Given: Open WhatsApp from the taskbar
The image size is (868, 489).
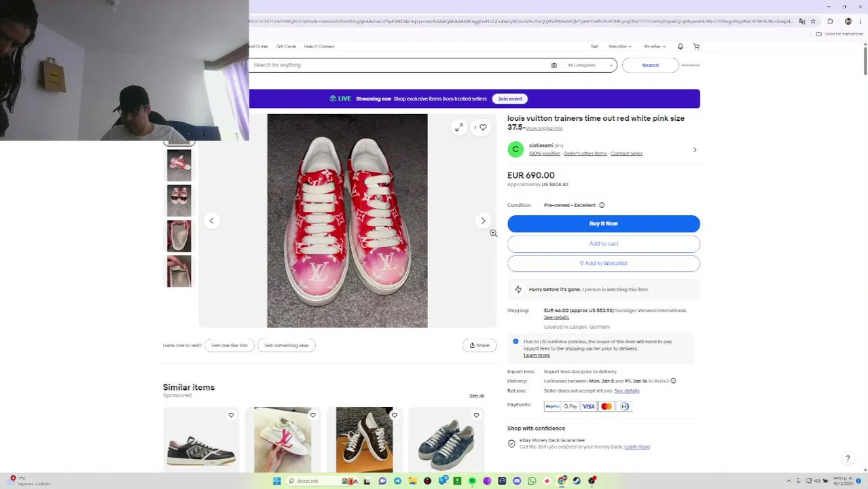Looking at the screenshot, I should (x=532, y=481).
